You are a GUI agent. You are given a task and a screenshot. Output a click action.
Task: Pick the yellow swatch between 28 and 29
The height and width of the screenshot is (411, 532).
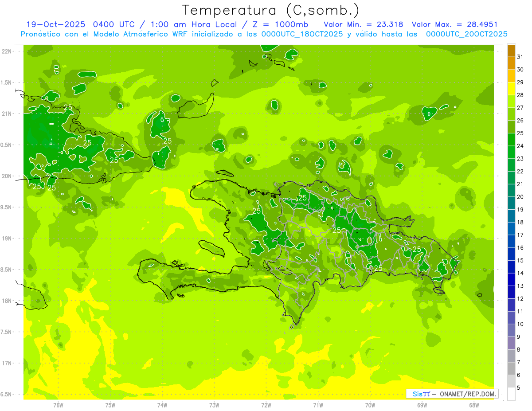[x=511, y=89]
